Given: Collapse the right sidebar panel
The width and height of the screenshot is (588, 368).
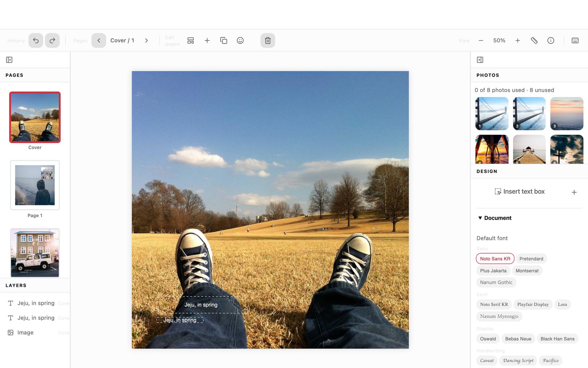Looking at the screenshot, I should click(480, 60).
